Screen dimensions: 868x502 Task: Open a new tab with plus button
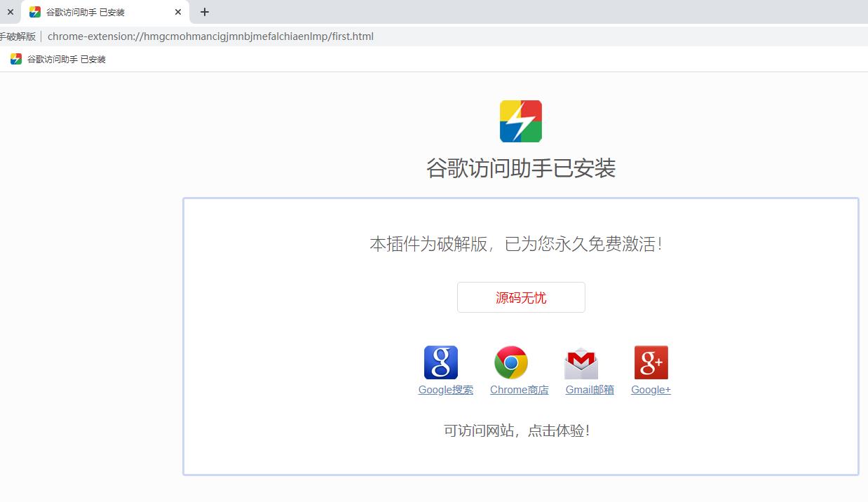(205, 12)
